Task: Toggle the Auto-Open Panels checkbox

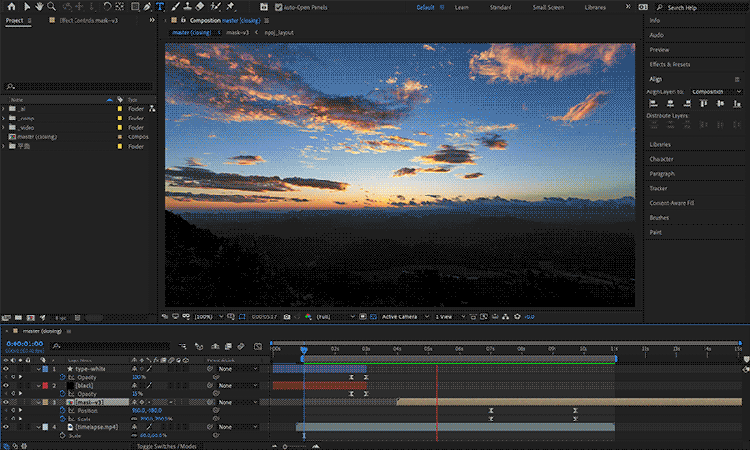Action: click(278, 8)
